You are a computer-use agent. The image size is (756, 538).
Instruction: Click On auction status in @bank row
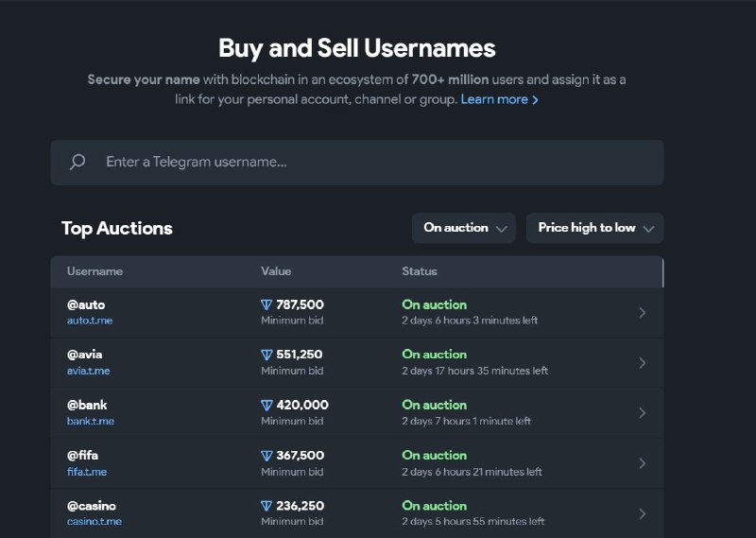click(435, 406)
